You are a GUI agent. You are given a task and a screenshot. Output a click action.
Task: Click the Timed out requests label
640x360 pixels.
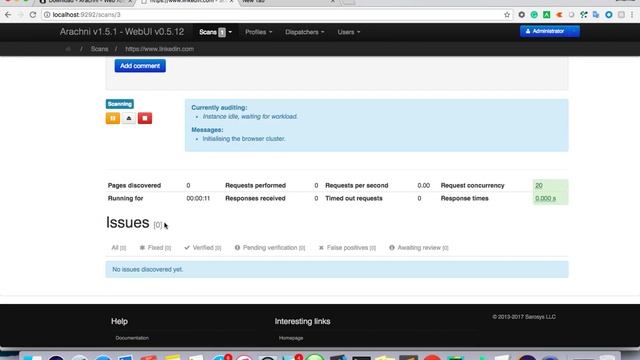tap(354, 198)
